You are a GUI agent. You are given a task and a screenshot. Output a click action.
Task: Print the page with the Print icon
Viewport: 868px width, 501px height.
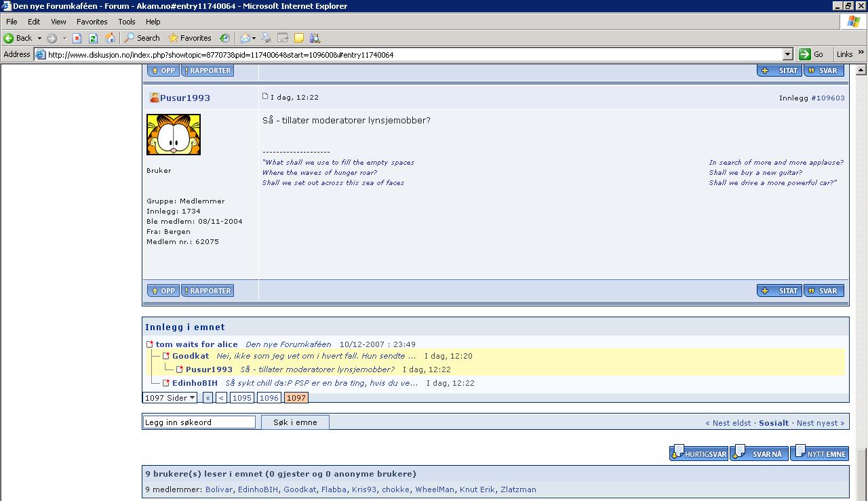[267, 38]
